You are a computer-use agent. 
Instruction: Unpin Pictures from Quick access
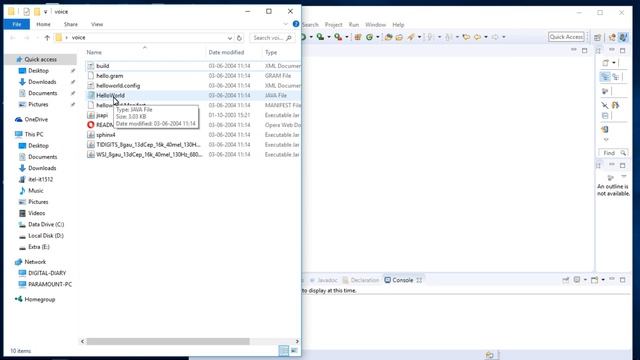(73, 104)
